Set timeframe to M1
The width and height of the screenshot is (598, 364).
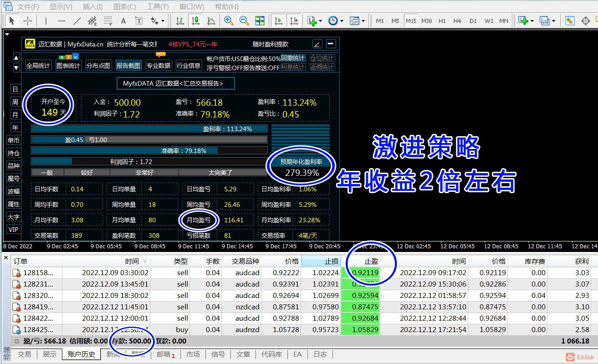(x=380, y=21)
